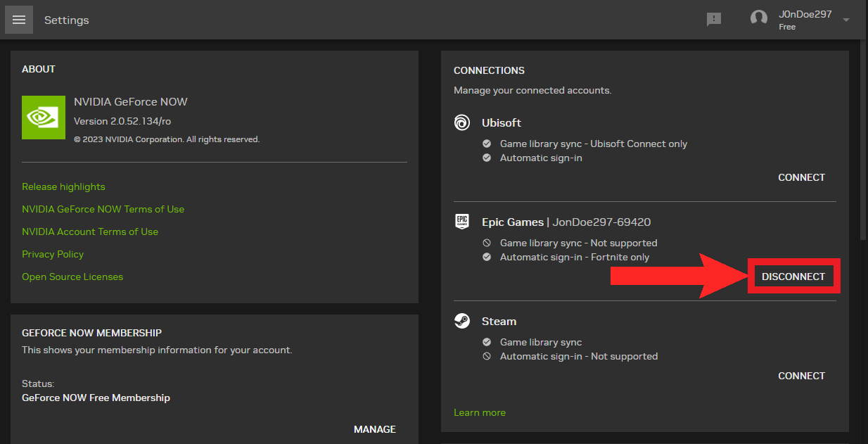
Task: Open the Privacy Policy link
Action: (x=53, y=254)
